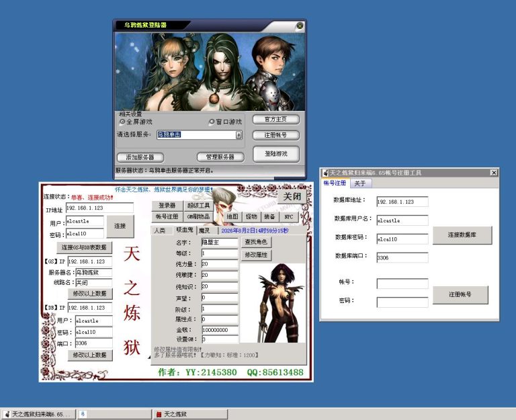
Task: Open the 装备 equipment button
Action: click(270, 216)
